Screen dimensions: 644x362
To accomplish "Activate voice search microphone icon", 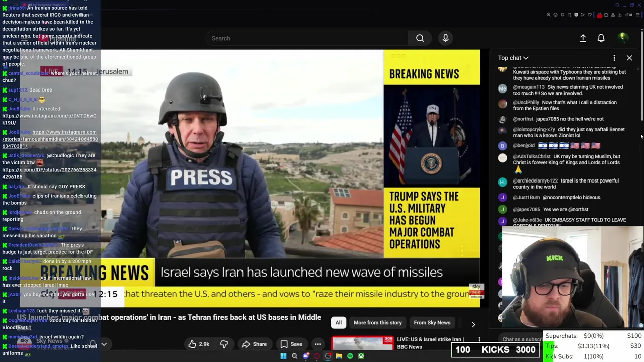I will pyautogui.click(x=445, y=38).
